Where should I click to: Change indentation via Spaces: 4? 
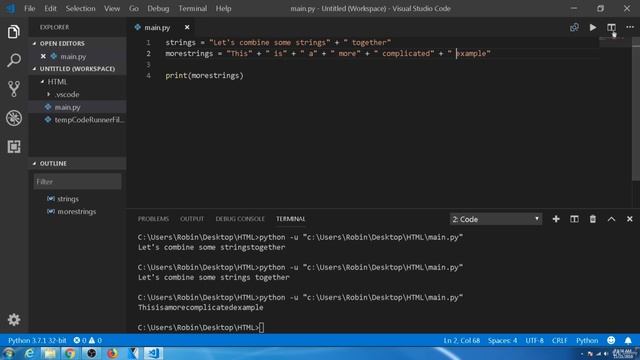(502, 340)
